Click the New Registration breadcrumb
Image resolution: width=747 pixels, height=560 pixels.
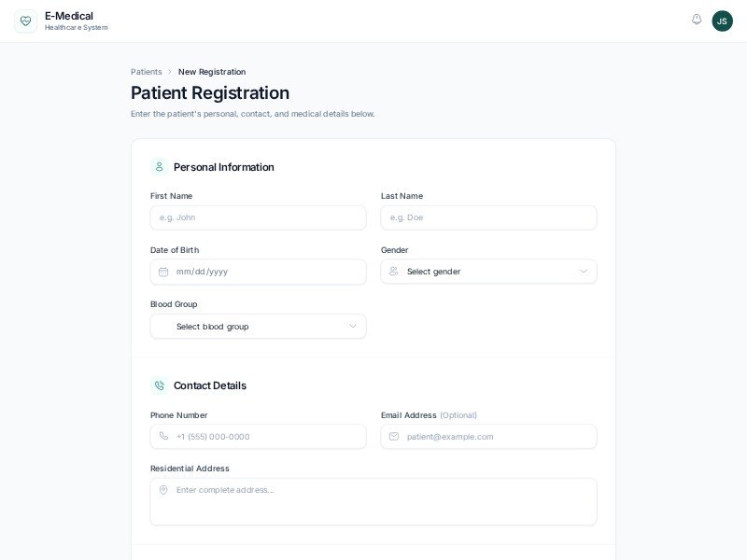[x=212, y=72]
